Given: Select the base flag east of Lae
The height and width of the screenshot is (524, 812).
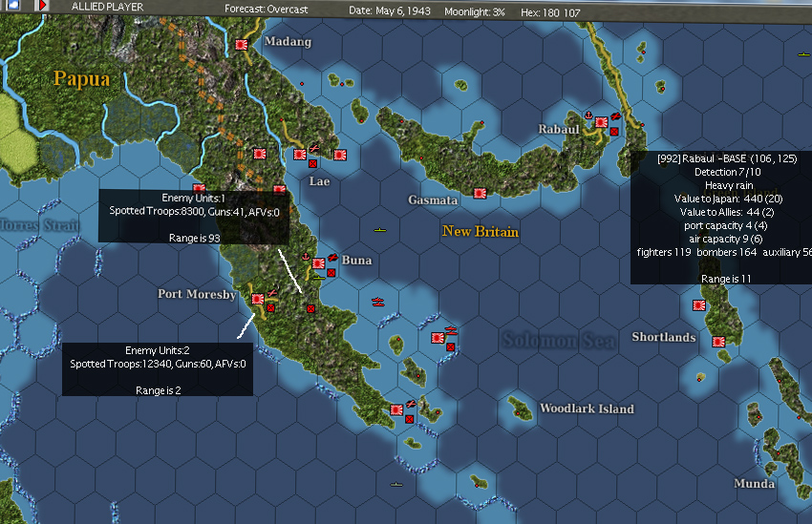Looking at the screenshot, I should pos(340,155).
